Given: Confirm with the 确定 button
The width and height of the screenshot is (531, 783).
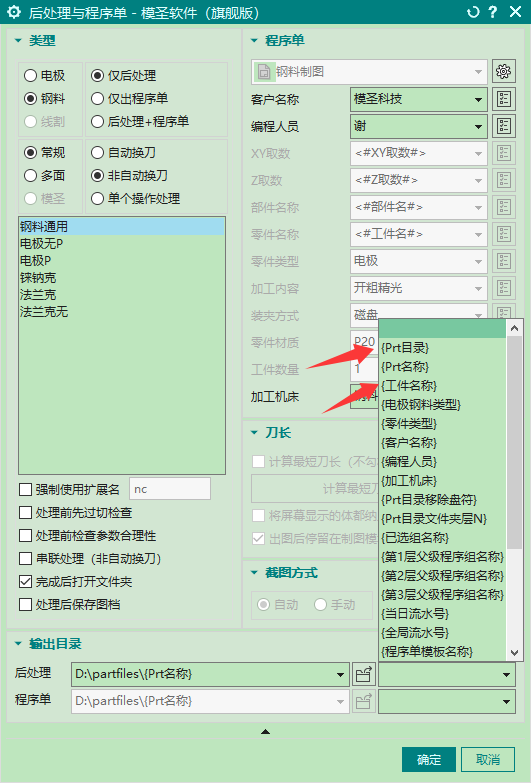Looking at the screenshot, I should tap(429, 760).
